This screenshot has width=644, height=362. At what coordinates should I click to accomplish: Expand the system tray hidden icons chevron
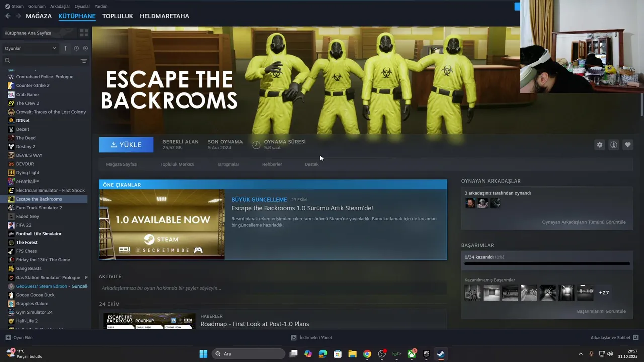580,354
